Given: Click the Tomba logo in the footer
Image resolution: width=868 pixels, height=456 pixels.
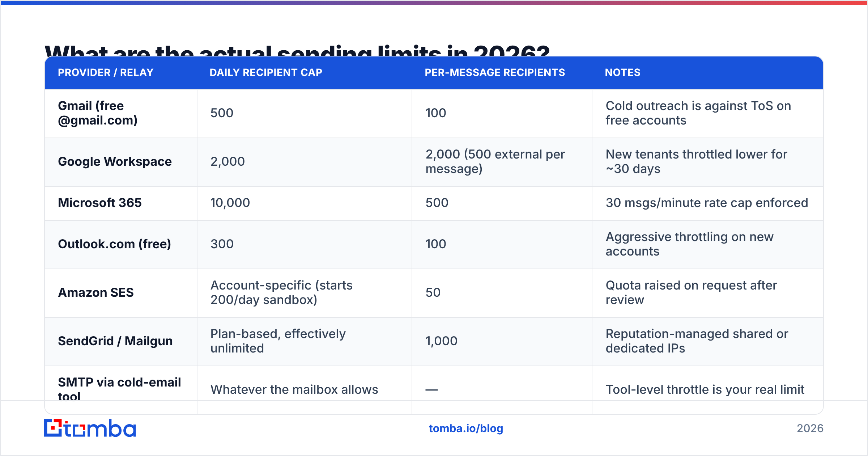Looking at the screenshot, I should (x=90, y=428).
